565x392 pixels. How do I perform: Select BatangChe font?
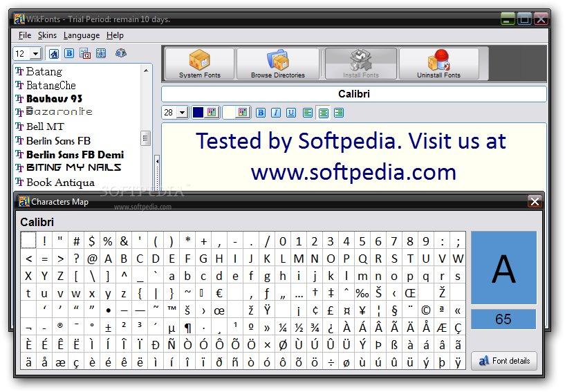51,86
